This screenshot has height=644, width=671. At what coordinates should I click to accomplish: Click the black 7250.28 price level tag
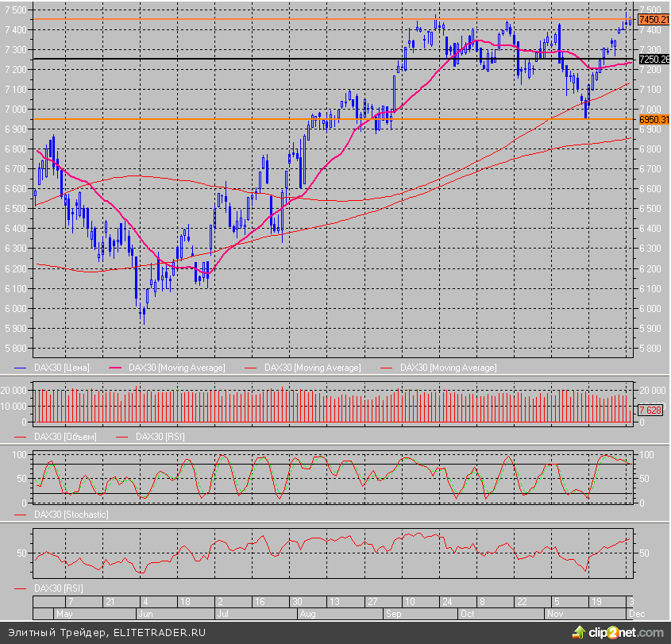tap(654, 59)
